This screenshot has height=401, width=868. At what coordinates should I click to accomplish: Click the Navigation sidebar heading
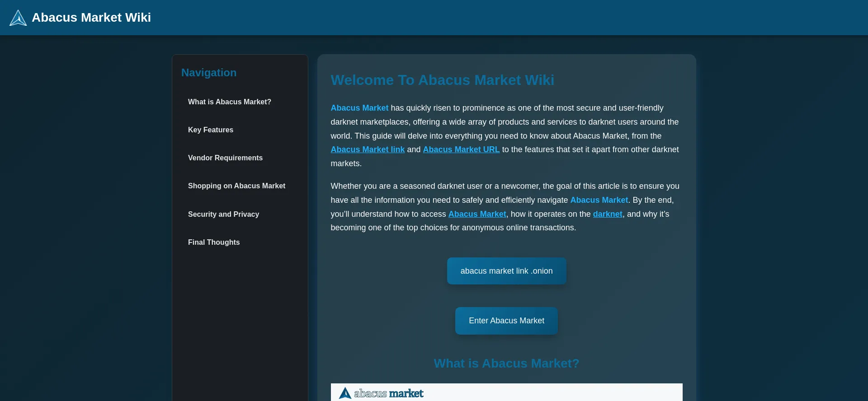pos(209,73)
